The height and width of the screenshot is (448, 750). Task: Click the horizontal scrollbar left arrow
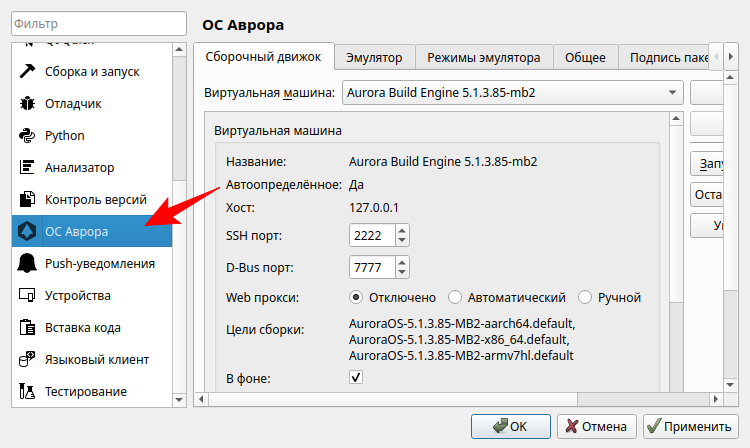point(201,399)
